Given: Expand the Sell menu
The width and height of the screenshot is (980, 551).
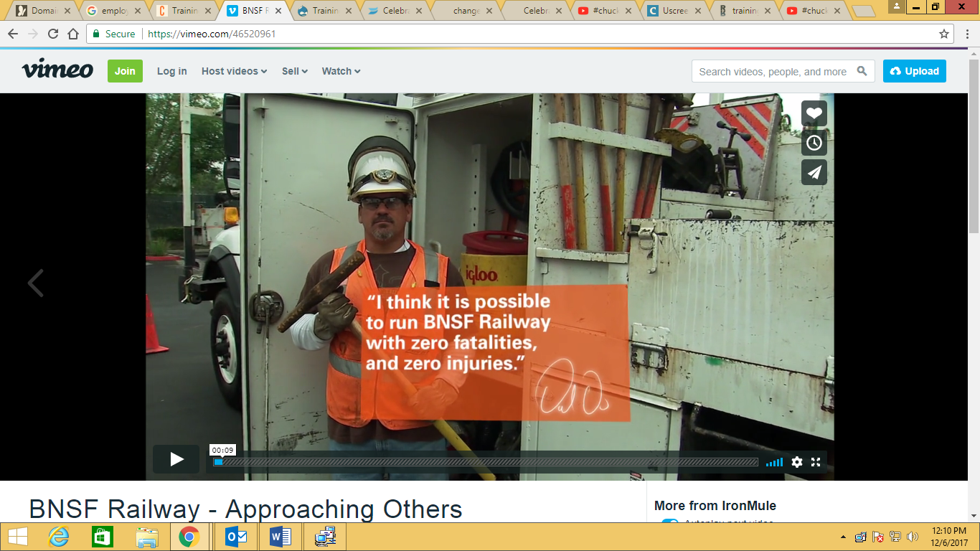Looking at the screenshot, I should [294, 71].
